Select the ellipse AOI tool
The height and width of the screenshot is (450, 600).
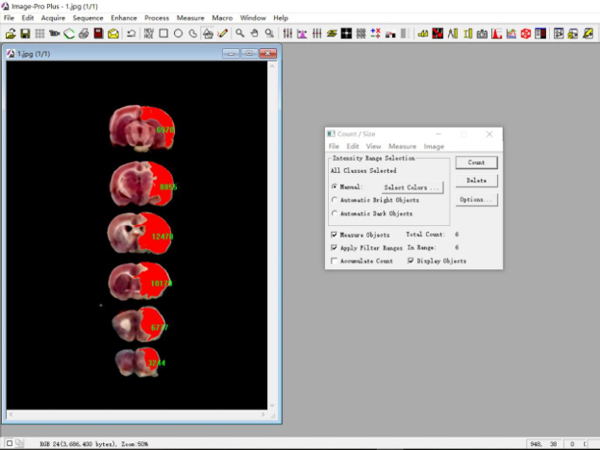point(178,33)
